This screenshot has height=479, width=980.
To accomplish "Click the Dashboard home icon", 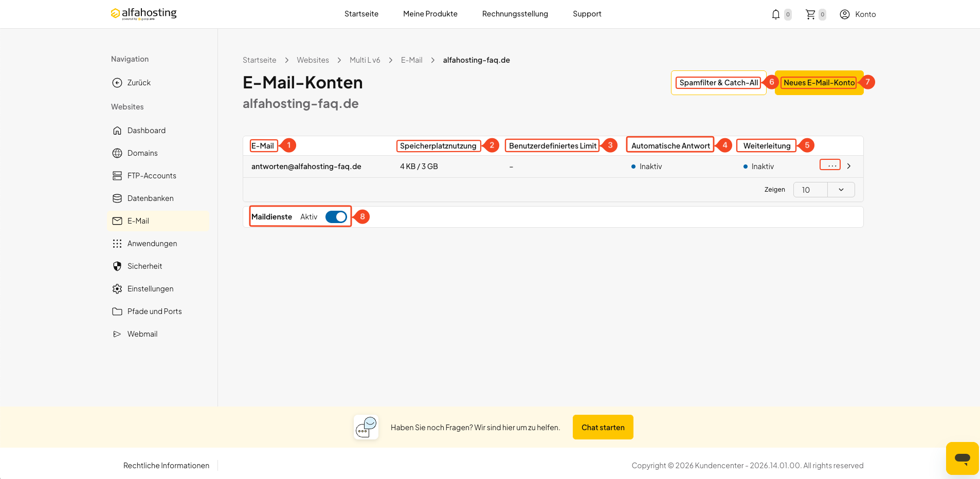I will (x=117, y=131).
